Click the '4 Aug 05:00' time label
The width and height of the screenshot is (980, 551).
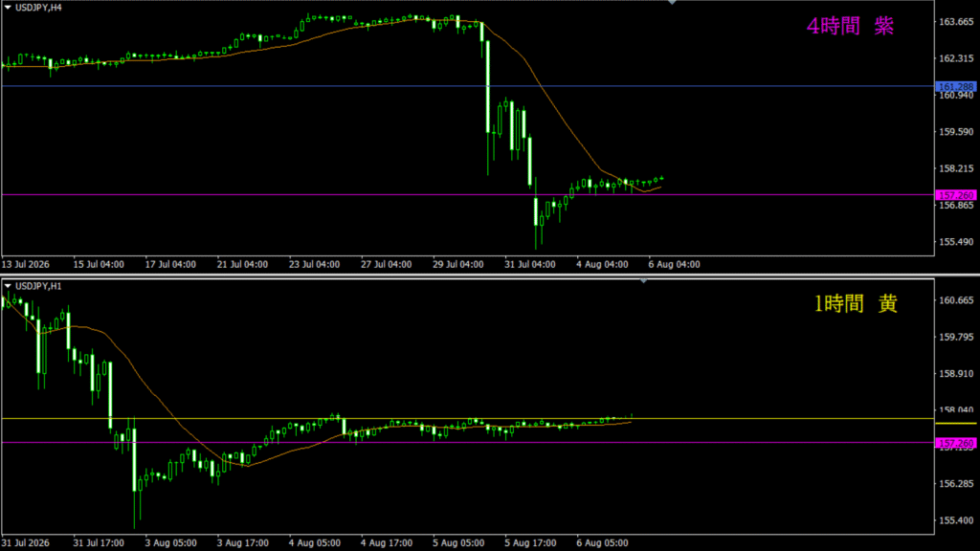click(x=314, y=543)
